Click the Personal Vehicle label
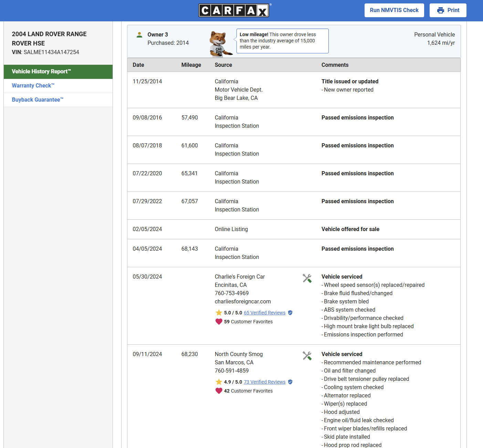The height and width of the screenshot is (448, 483). point(434,34)
